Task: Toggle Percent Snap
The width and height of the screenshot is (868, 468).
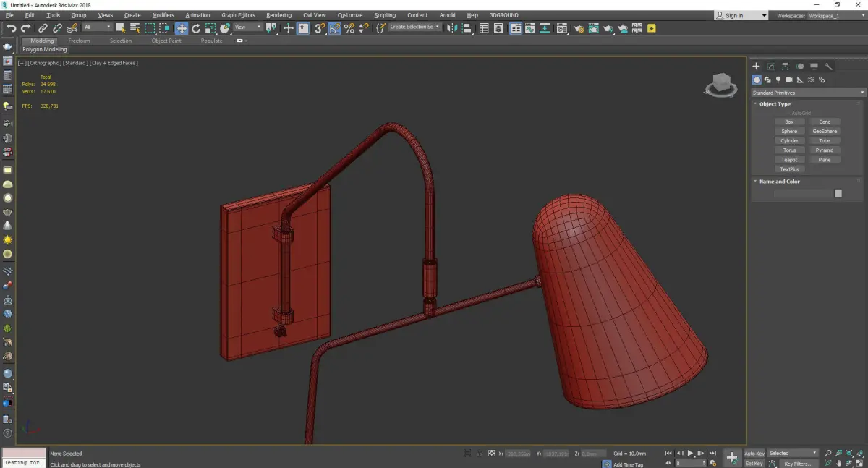Action: [349, 28]
